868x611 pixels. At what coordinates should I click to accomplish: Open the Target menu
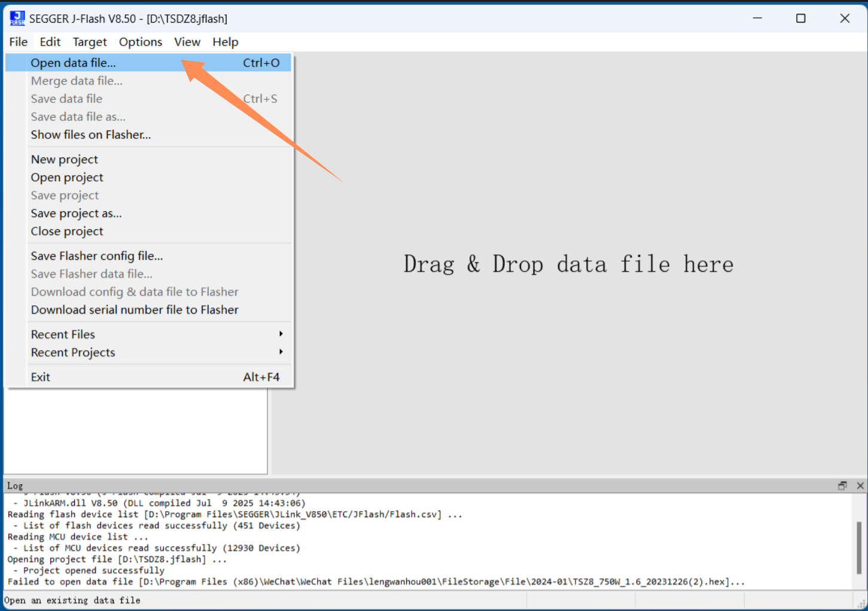90,42
